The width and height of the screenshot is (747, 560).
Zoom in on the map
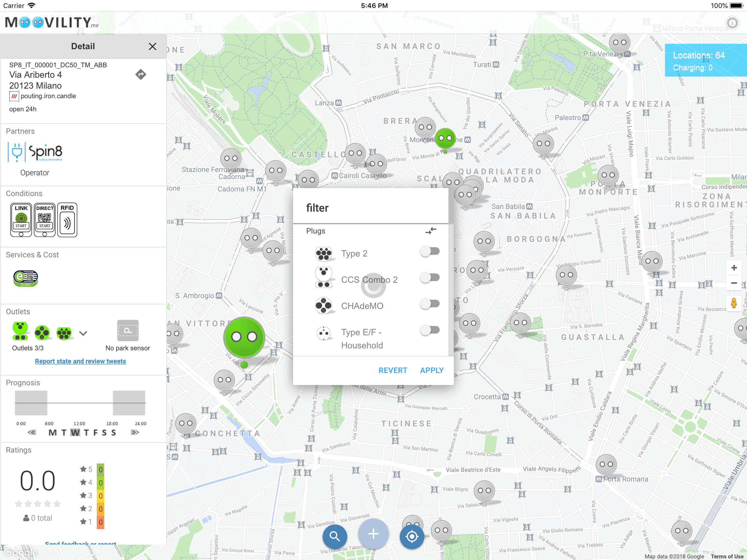coord(734,268)
